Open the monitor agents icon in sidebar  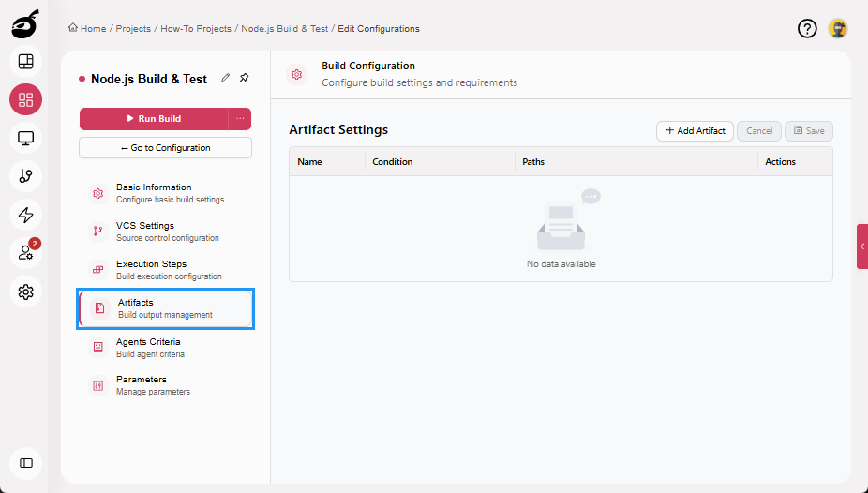click(25, 138)
